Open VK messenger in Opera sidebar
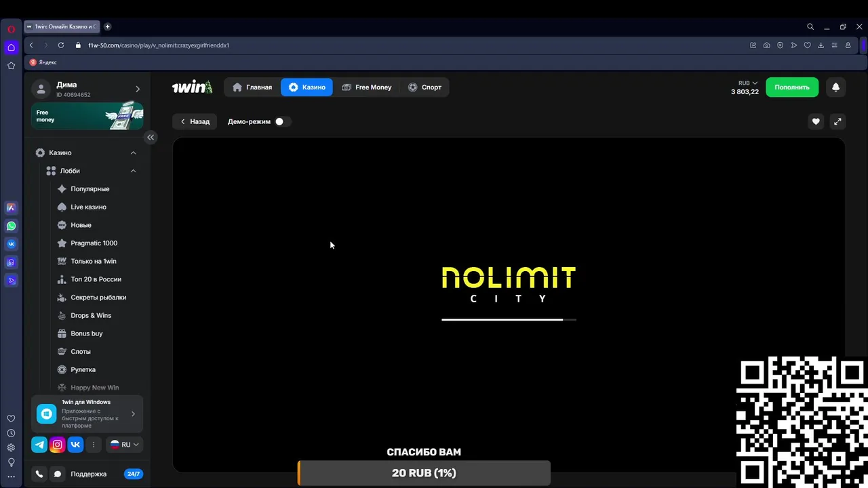This screenshot has height=488, width=868. pos(11,244)
